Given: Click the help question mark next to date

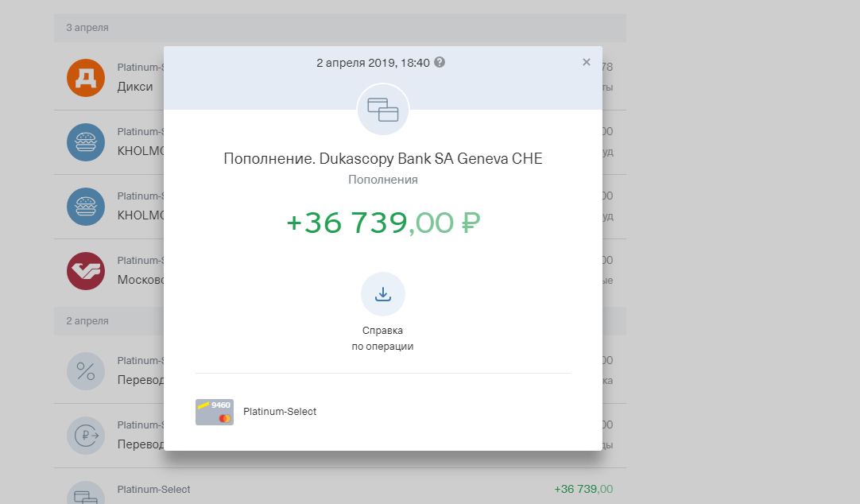Looking at the screenshot, I should pos(440,62).
